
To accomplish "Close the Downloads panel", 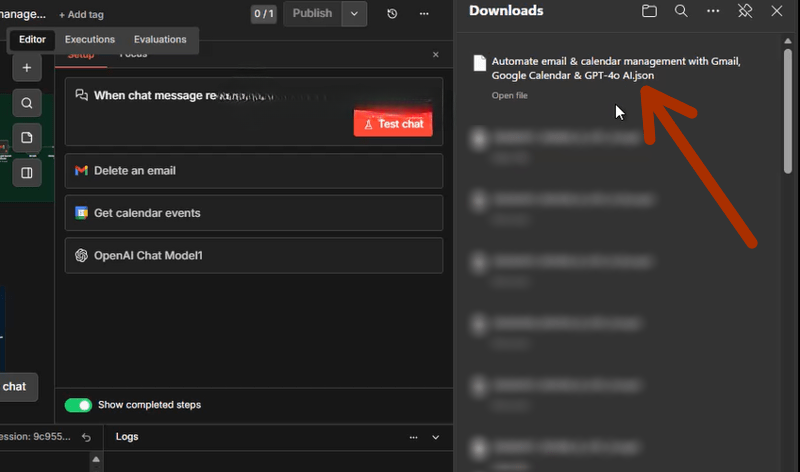I will [777, 11].
